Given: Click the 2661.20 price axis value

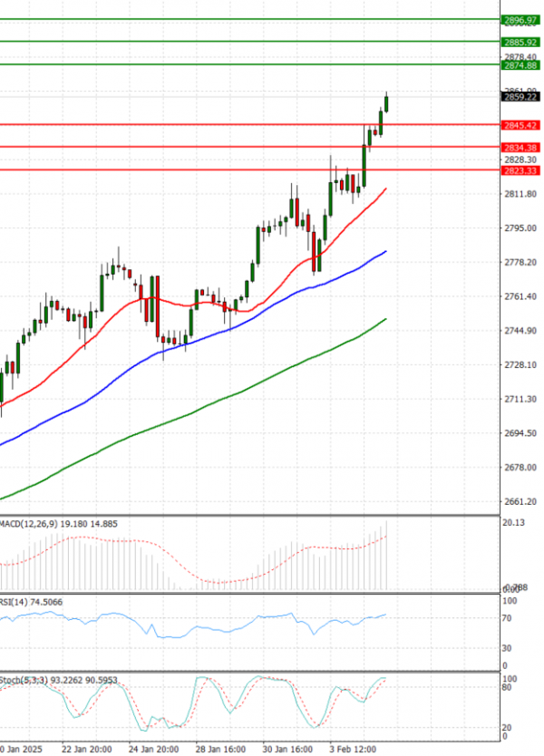Looking at the screenshot, I should coord(520,501).
